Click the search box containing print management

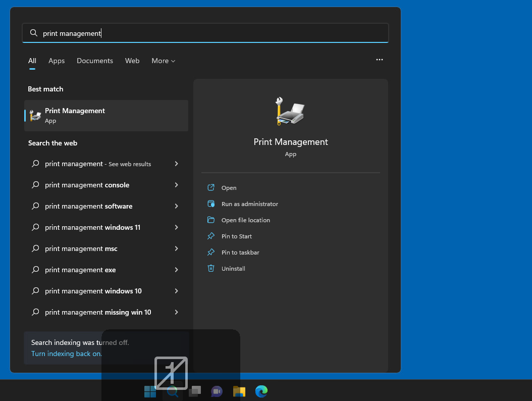click(x=205, y=33)
